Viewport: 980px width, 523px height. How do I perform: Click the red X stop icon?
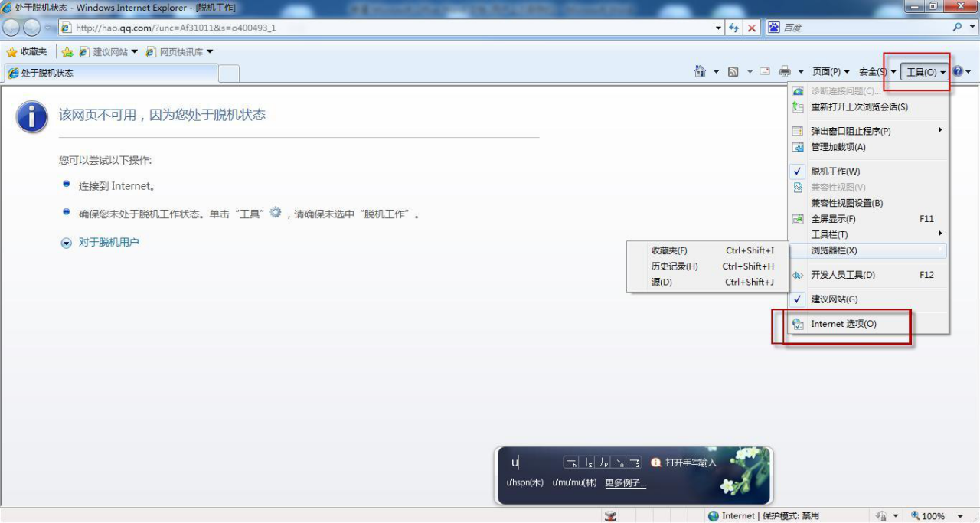pos(752,28)
